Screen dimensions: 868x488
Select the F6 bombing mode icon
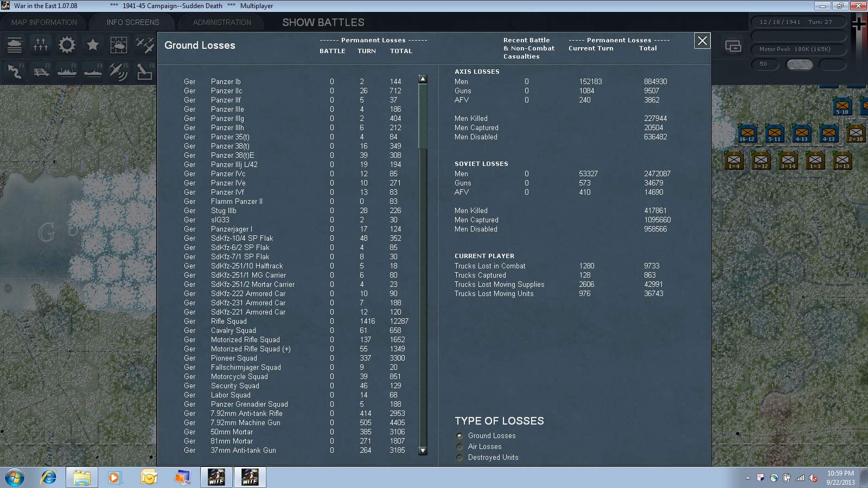145,71
